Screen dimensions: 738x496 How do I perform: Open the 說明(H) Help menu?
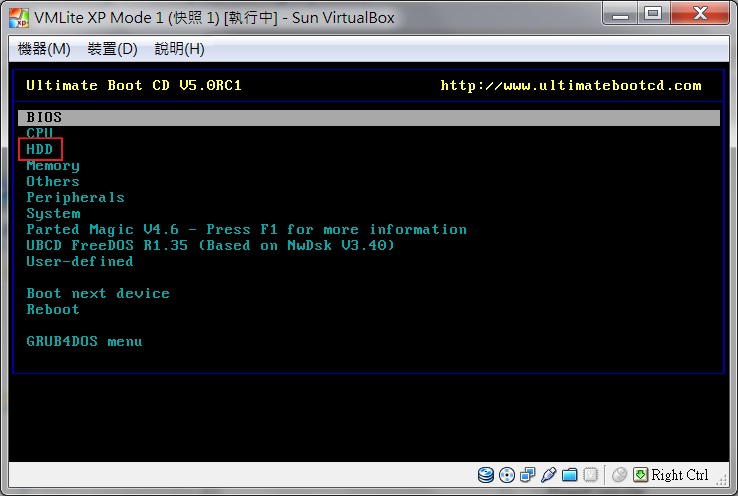(179, 49)
